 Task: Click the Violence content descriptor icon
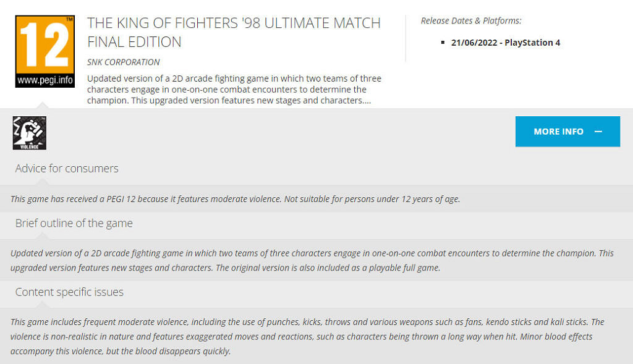point(30,133)
